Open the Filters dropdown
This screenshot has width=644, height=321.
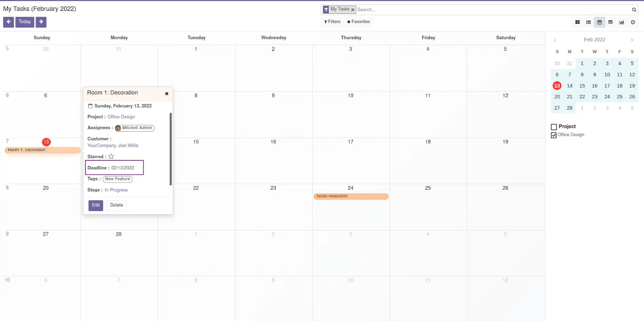click(x=332, y=22)
